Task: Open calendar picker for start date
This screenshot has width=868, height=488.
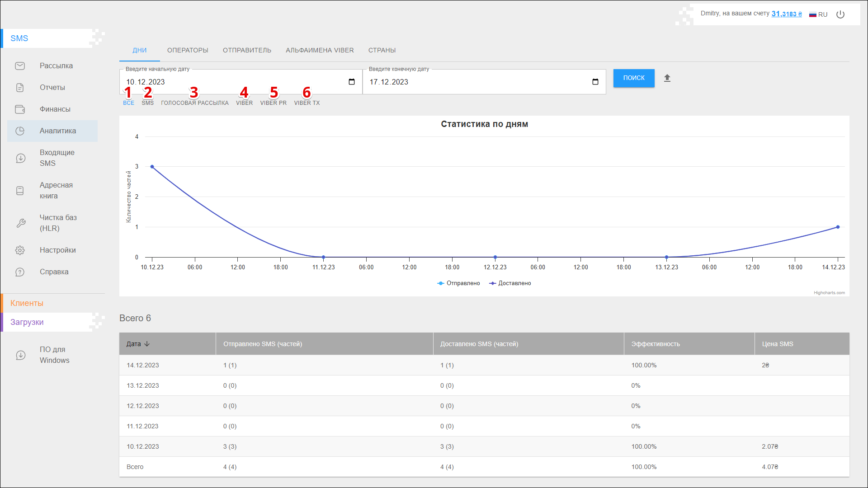Action: pos(352,82)
